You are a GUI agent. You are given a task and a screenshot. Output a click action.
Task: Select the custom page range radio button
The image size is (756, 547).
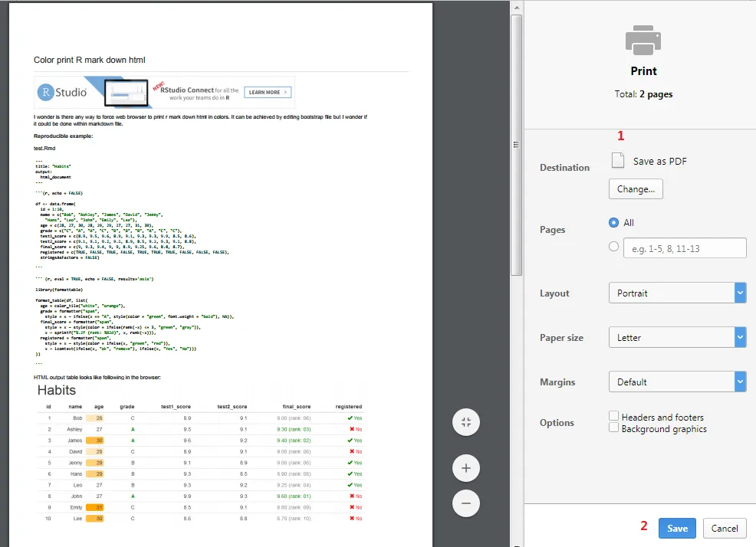point(613,247)
